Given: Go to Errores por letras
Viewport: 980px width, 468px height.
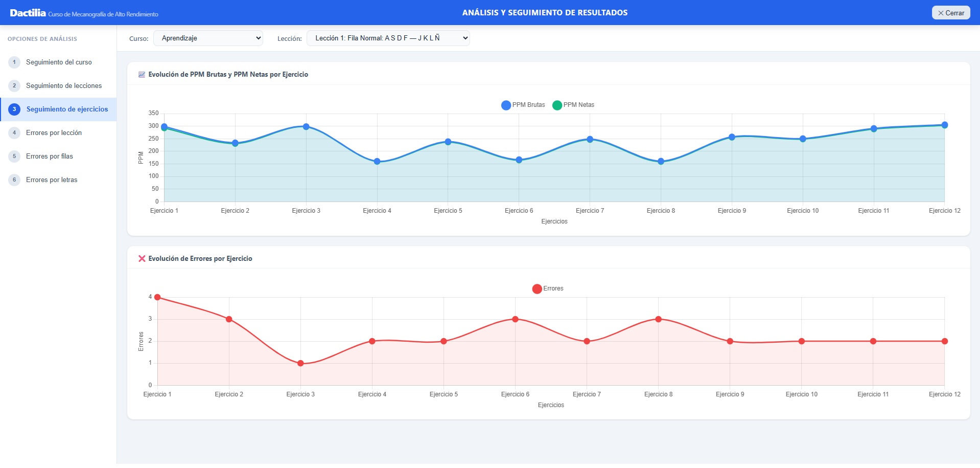Looking at the screenshot, I should pos(58,180).
